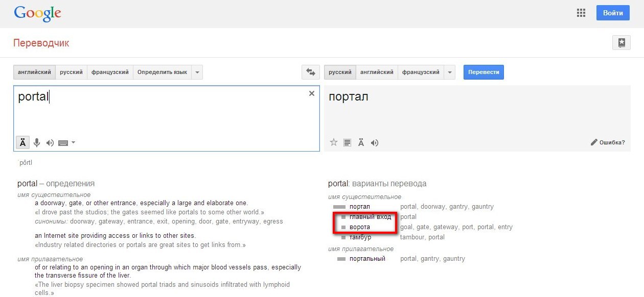The image size is (644, 297).
Task: Click the Google apps grid icon
Action: 581,13
